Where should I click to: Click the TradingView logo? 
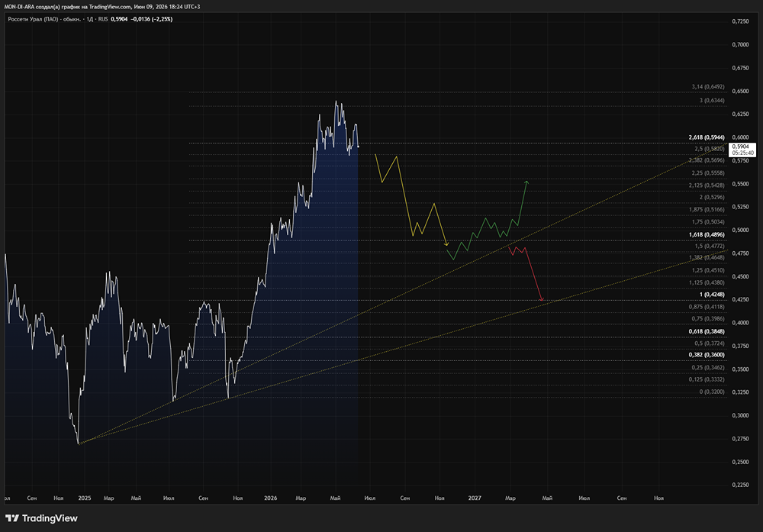point(41,518)
